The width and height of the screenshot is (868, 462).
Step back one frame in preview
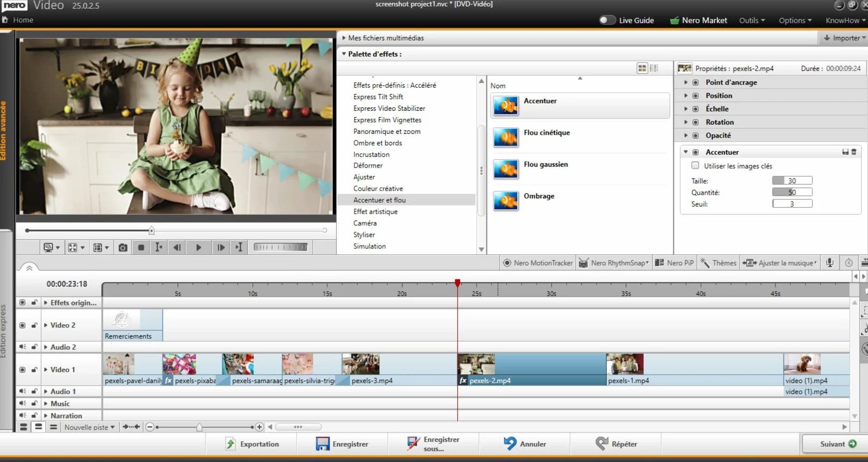pyautogui.click(x=177, y=247)
